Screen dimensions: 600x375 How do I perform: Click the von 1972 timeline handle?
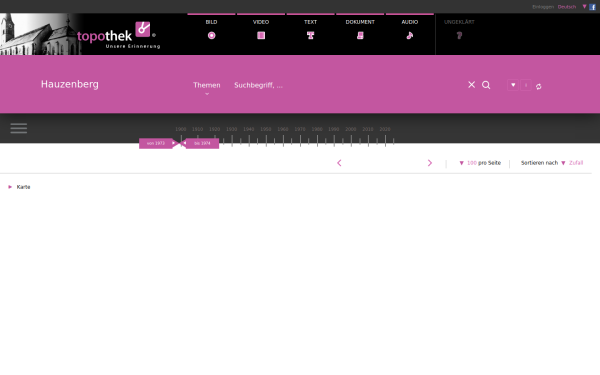click(156, 143)
